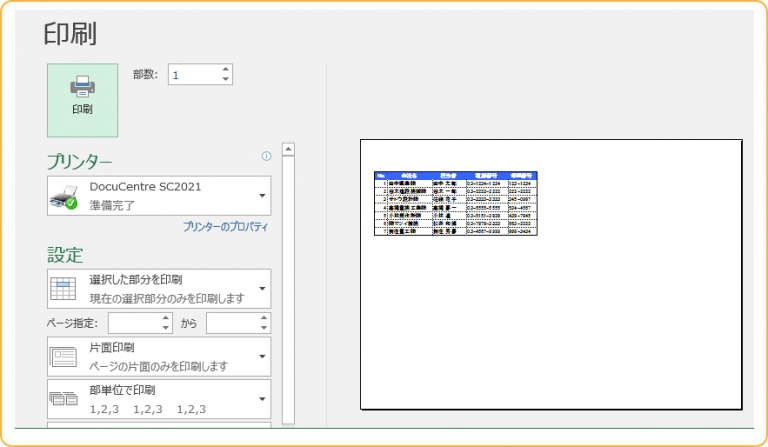This screenshot has width=768, height=447.
Task: Click the printer info icon
Action: coord(266,156)
